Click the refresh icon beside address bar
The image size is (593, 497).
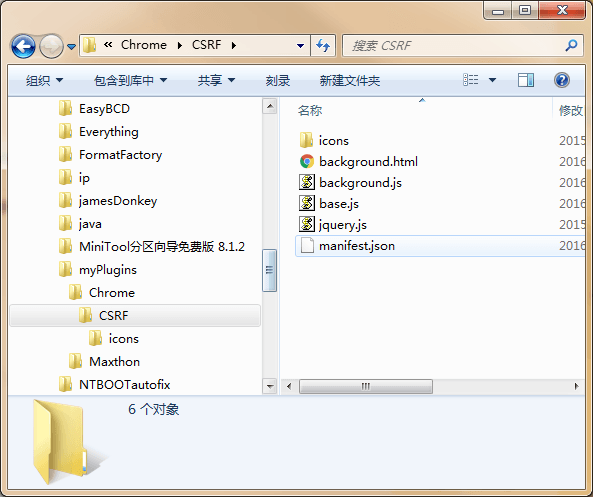[x=323, y=46]
